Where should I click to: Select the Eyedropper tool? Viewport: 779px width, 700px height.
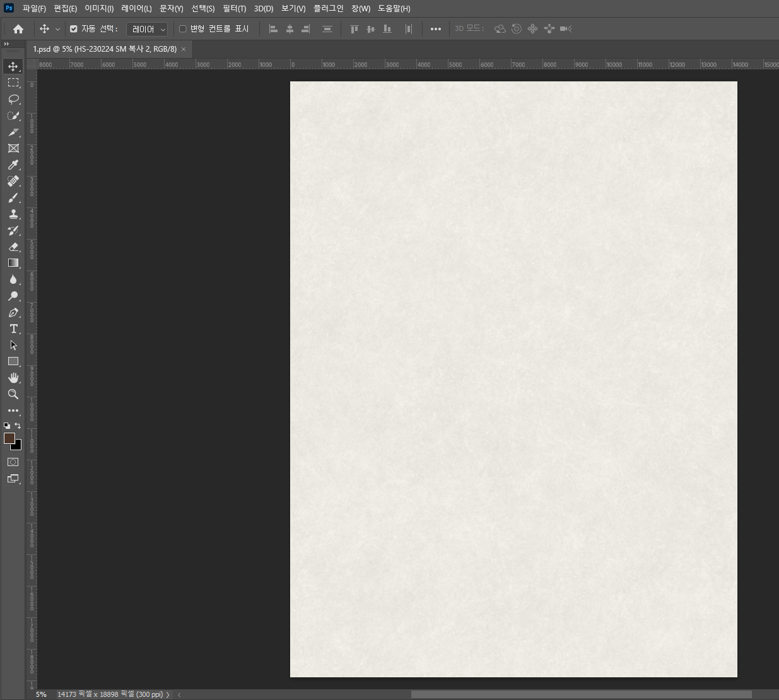(x=13, y=165)
